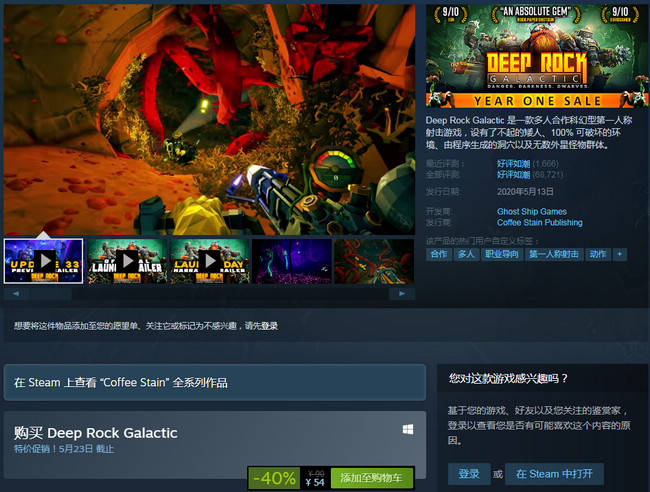Viewport: 650px width, 492px height.
Task: Click 添加至购物车 add to cart button
Action: click(371, 478)
